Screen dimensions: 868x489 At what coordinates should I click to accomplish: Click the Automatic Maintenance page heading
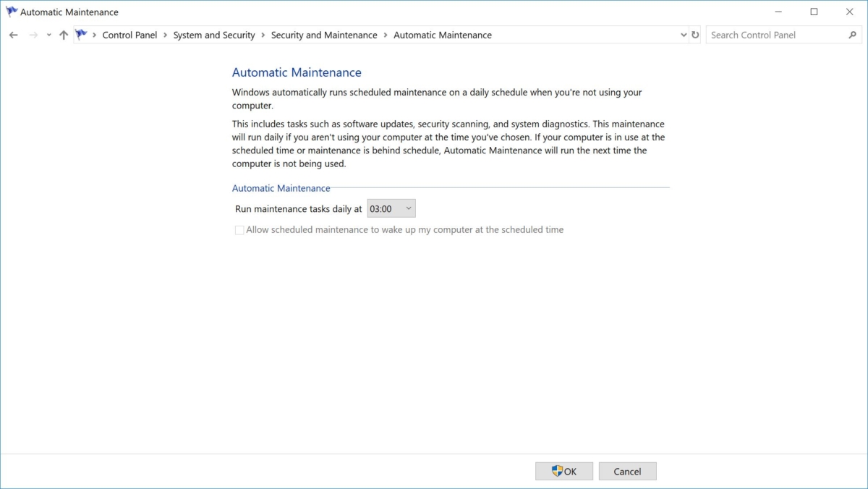click(x=297, y=72)
